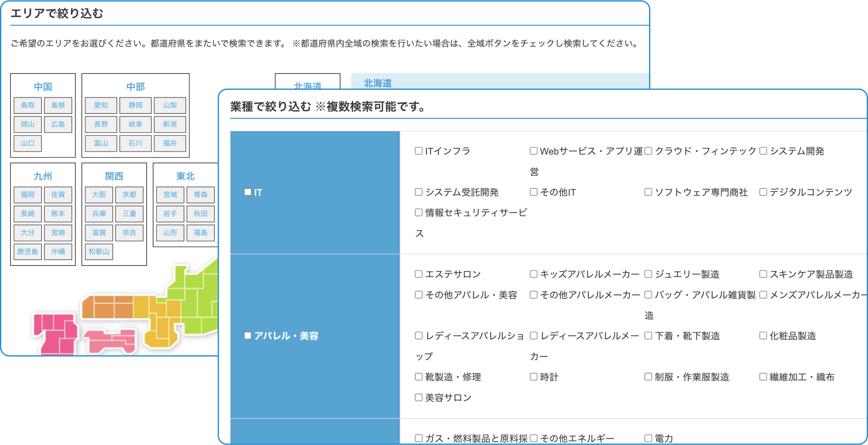Select 福岡 in the 九州 region
868x445 pixels.
[28, 195]
